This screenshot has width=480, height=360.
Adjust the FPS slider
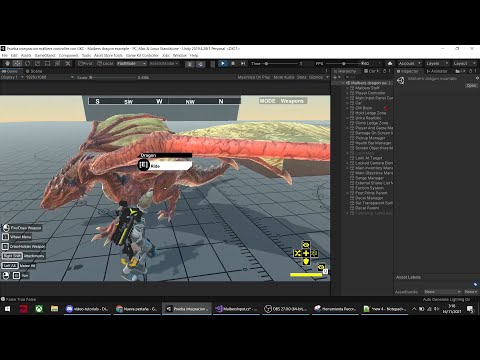point(344,63)
